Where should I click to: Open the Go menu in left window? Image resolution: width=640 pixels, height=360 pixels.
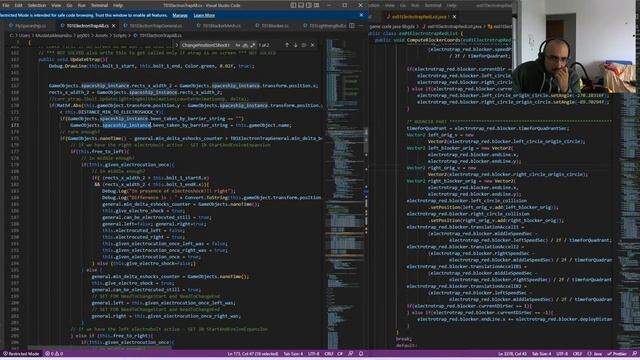69,5
